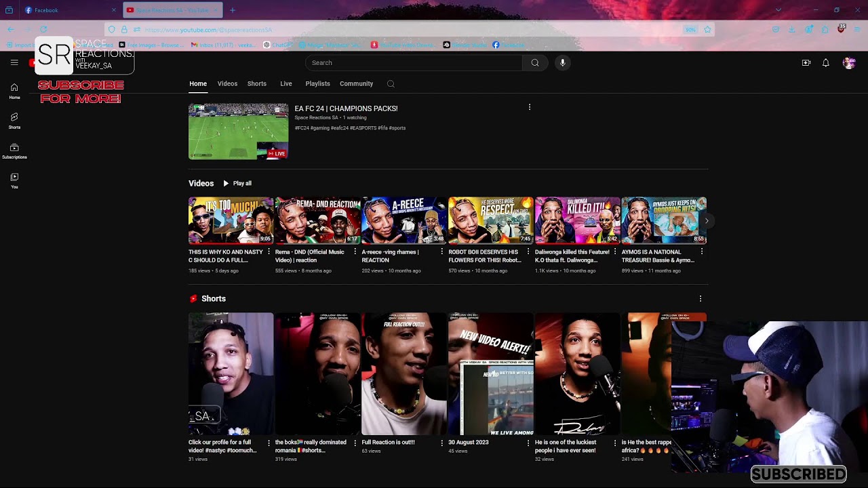The image size is (868, 488).
Task: Select the channel Playlists tab
Action: click(317, 84)
